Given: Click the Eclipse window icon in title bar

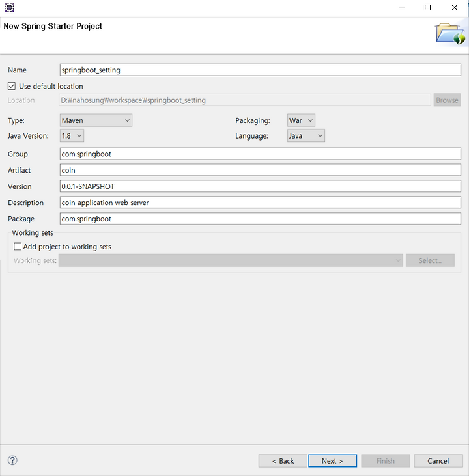Looking at the screenshot, I should 9,8.
